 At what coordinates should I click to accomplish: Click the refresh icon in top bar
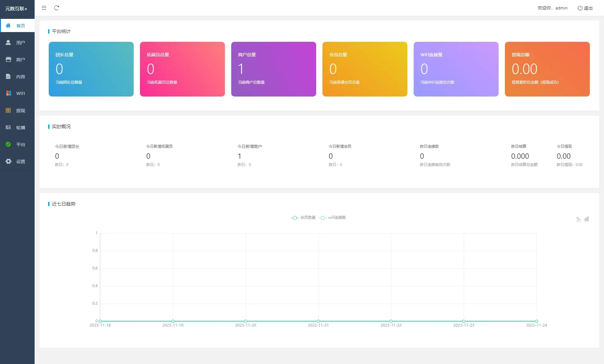click(x=57, y=8)
